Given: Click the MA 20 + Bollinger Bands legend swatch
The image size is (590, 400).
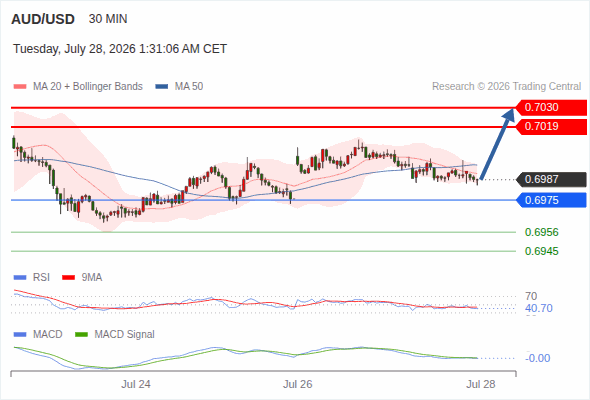Looking at the screenshot, I should pos(20,87).
